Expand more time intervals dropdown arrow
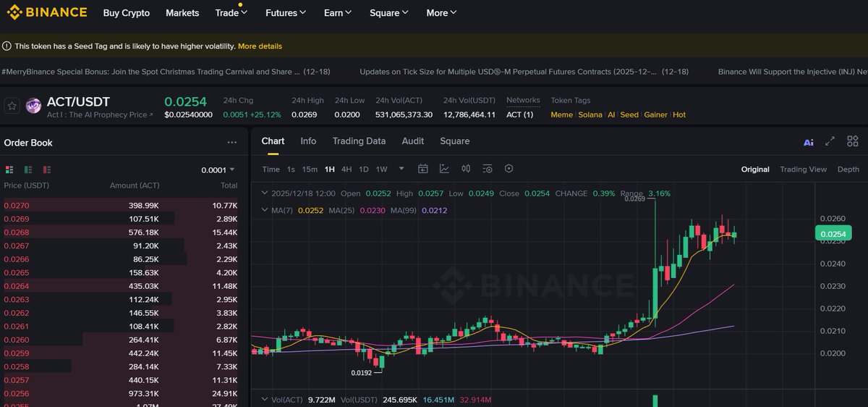This screenshot has width=868, height=407. pos(402,169)
